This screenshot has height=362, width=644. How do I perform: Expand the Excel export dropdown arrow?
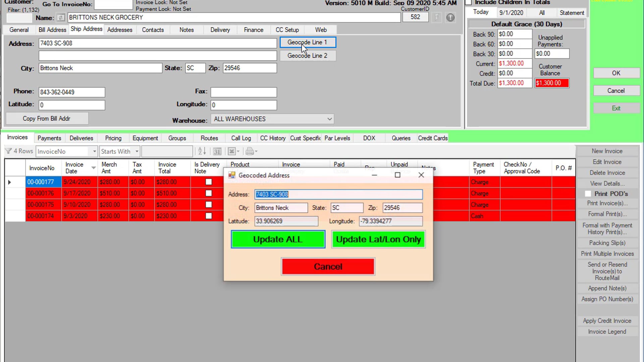(x=238, y=152)
